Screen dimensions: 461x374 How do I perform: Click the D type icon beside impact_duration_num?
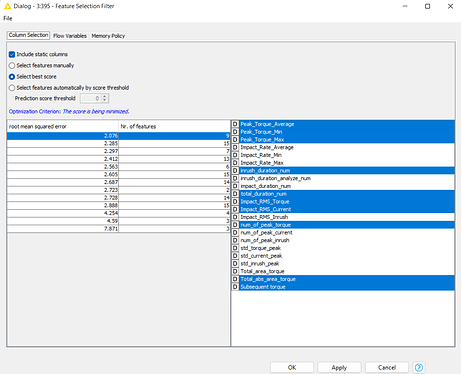(235, 186)
